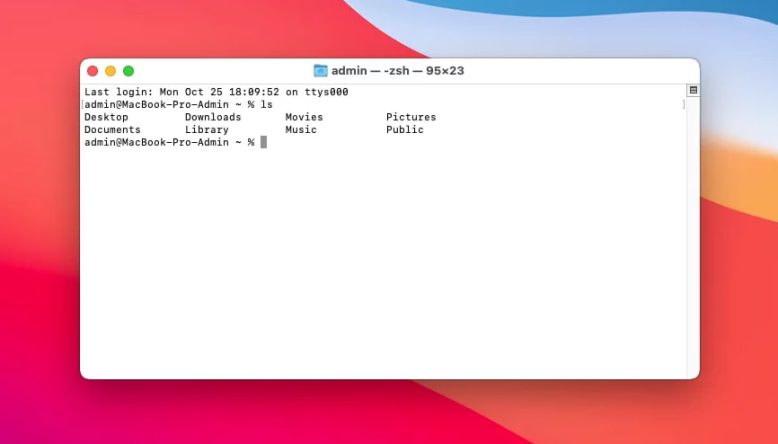Click the "Library" entry in ls output

click(x=207, y=130)
